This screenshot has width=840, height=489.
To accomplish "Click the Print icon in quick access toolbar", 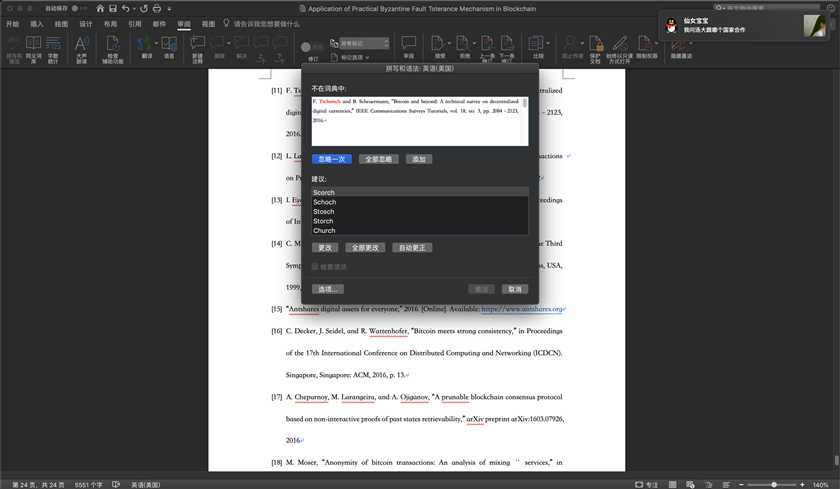I will (156, 9).
